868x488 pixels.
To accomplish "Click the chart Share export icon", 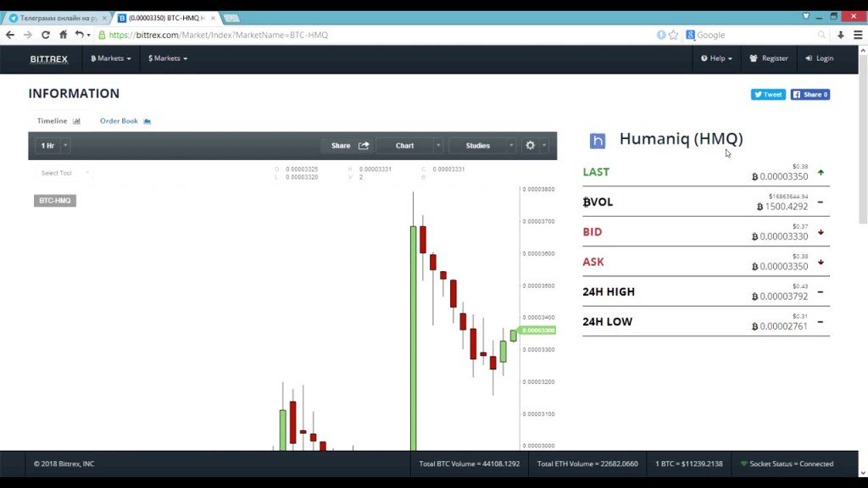I will click(364, 146).
